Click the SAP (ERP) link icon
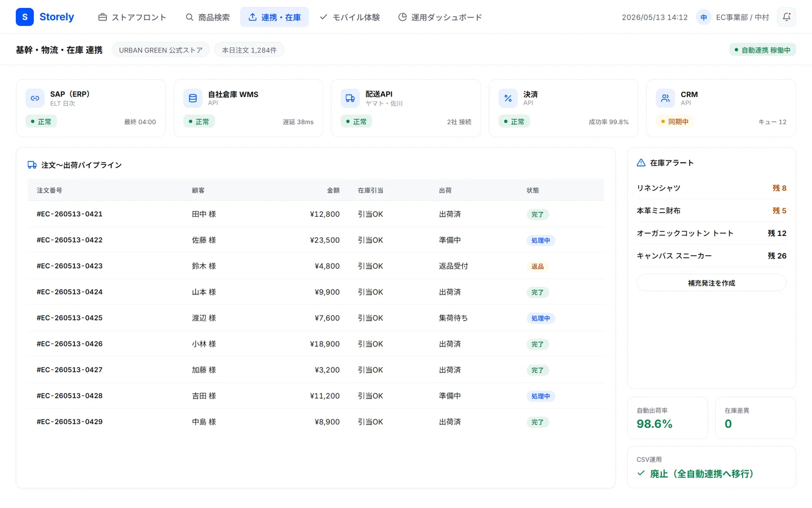This screenshot has height=508, width=812. point(35,98)
